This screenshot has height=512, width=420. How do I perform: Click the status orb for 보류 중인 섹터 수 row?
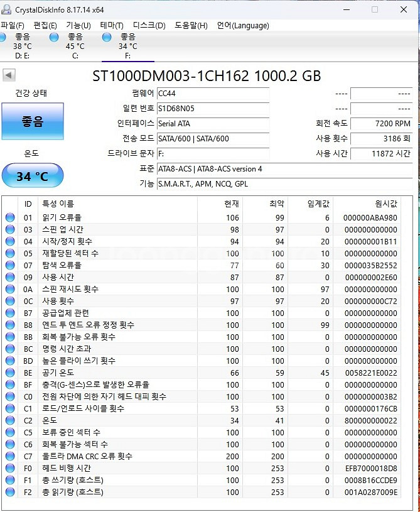coord(10,432)
